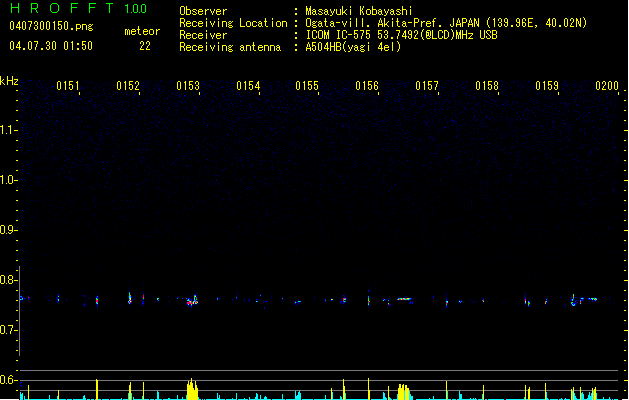Click the 0151 time marker
The height and width of the screenshot is (400, 629).
click(68, 86)
